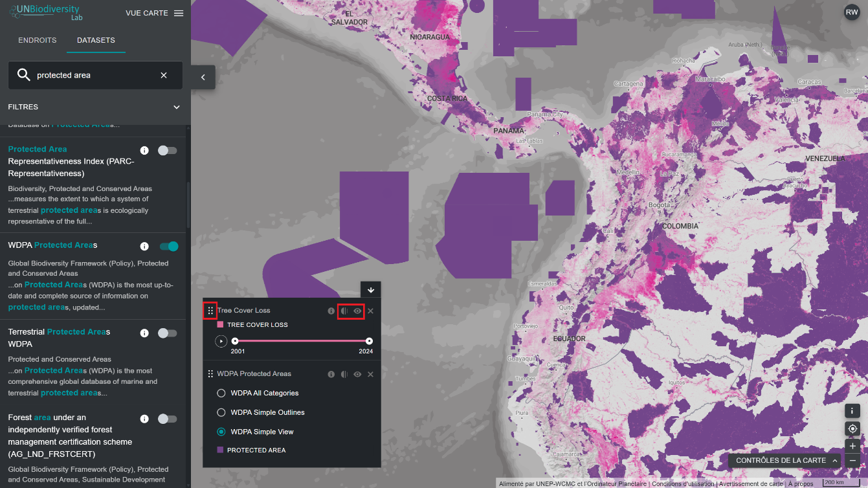Screen dimensions: 868x488
Task: Zoom in on the map
Action: (x=852, y=446)
